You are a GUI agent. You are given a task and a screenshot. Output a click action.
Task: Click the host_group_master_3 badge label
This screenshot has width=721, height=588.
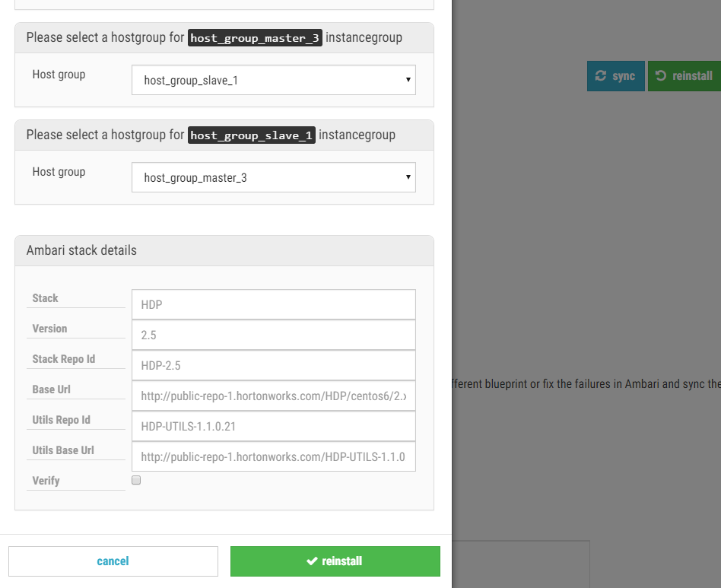(255, 37)
